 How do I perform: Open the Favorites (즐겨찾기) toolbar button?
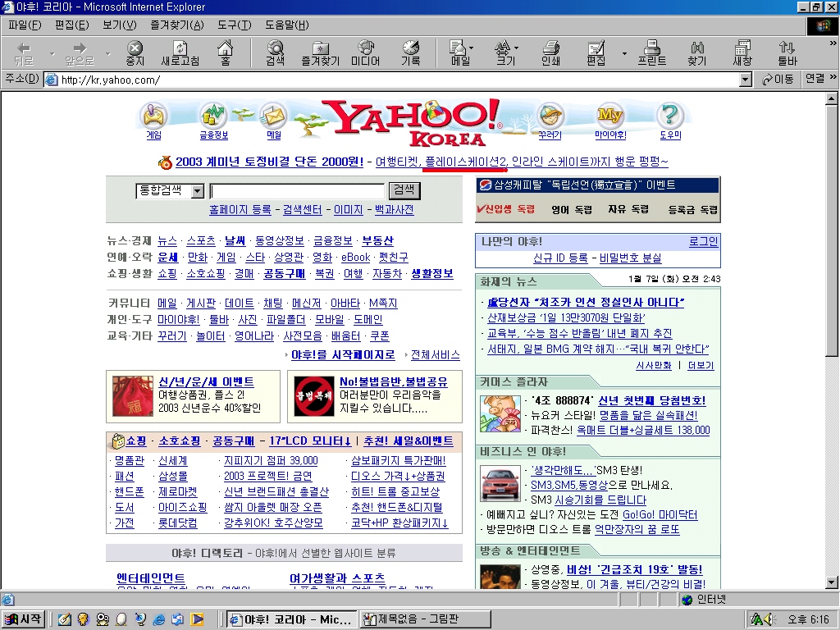click(320, 53)
